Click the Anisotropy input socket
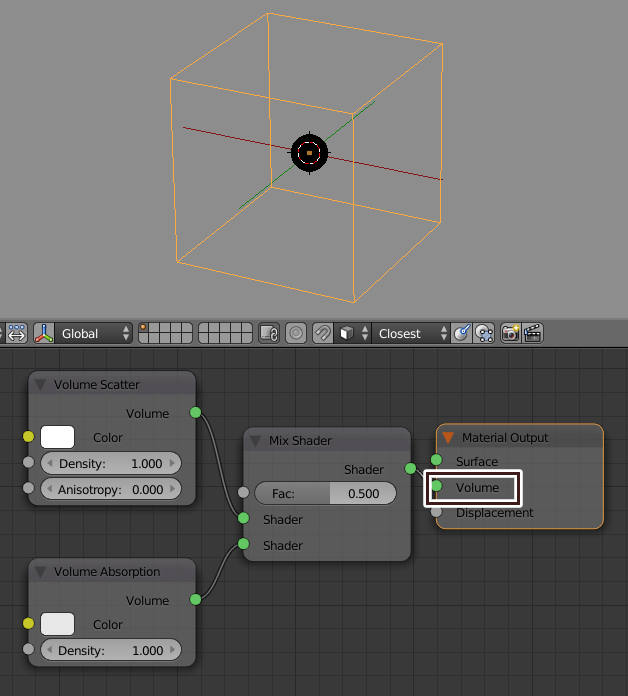The width and height of the screenshot is (628, 696). coord(28,488)
